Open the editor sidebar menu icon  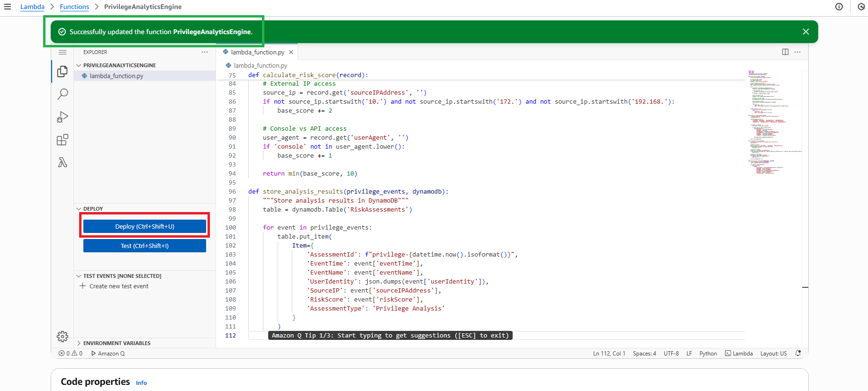63,52
